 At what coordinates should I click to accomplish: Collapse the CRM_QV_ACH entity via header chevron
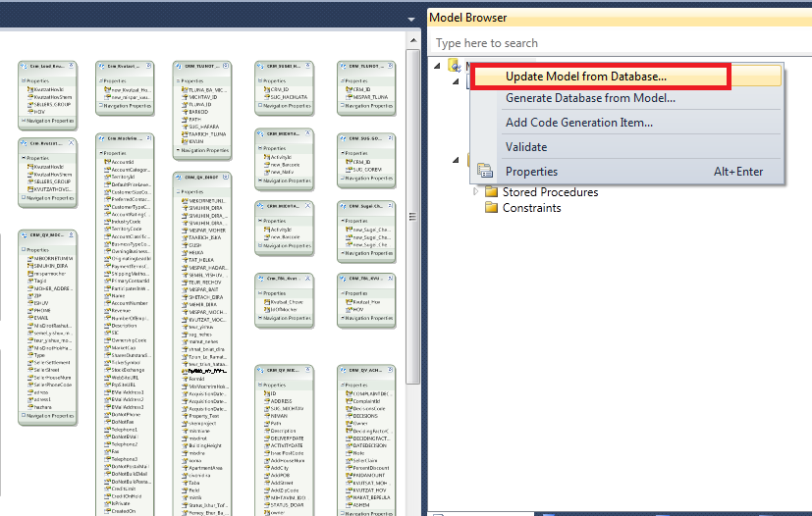coord(391,370)
